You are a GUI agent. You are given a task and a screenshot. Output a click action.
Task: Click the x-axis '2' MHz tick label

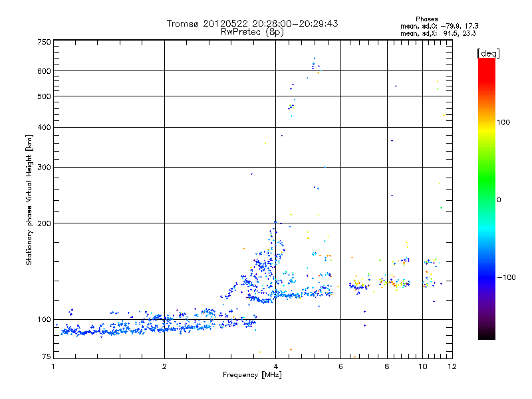[164, 366]
